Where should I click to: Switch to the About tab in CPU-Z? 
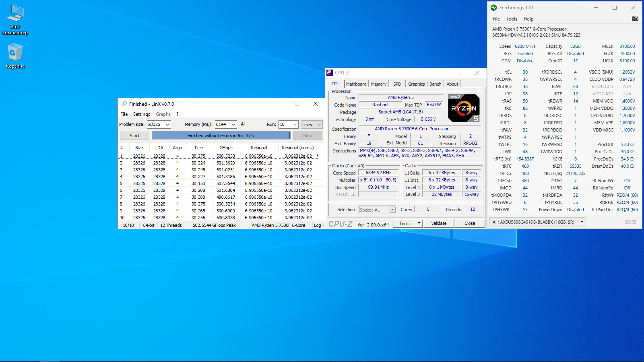click(452, 84)
